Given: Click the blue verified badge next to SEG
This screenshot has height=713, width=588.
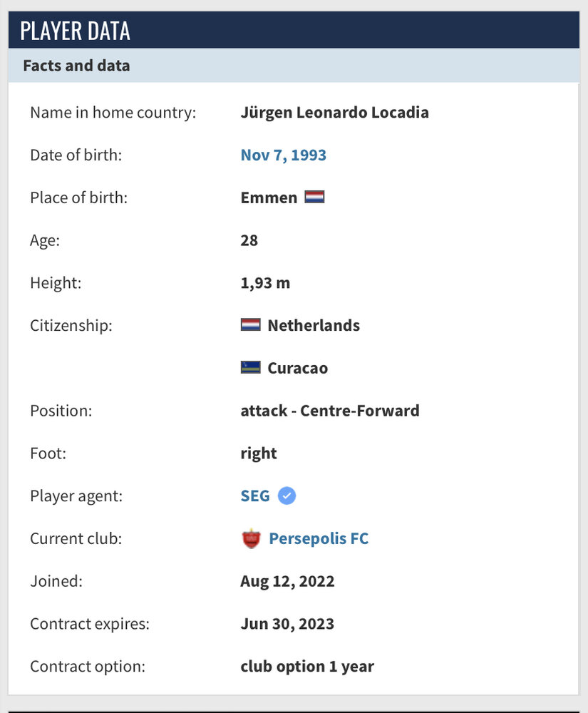Looking at the screenshot, I should tap(287, 496).
